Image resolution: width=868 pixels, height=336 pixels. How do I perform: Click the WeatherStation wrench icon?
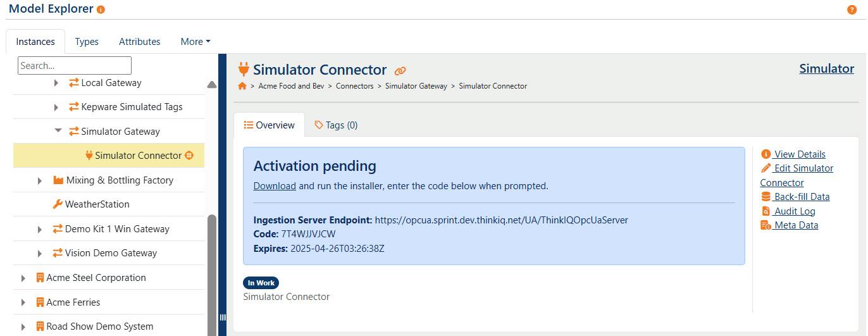[58, 204]
